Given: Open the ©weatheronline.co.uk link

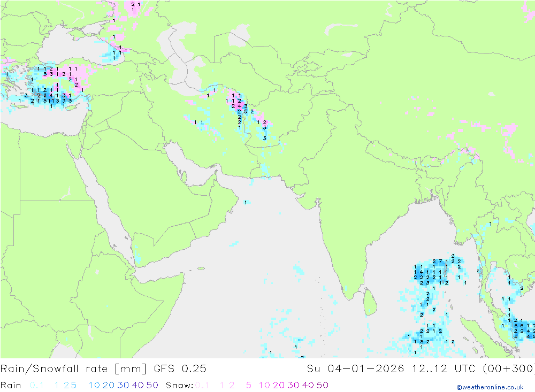Looking at the screenshot, I should (x=490, y=387).
